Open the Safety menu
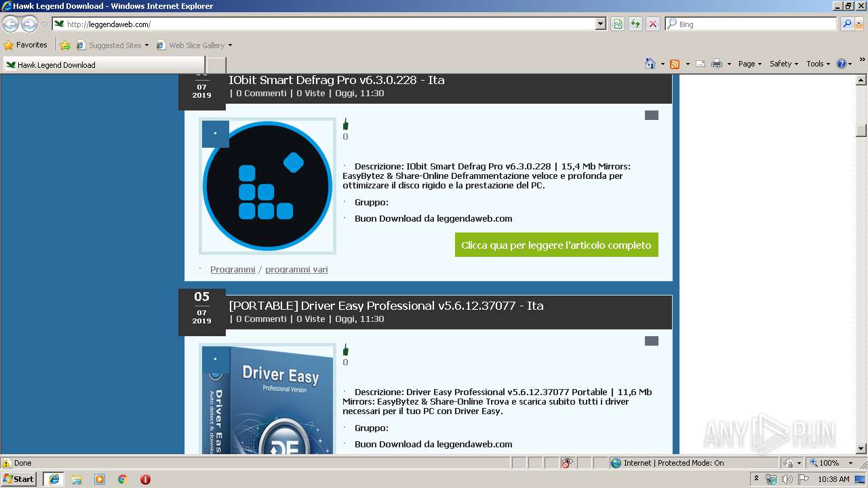Image resolution: width=868 pixels, height=488 pixels. [x=784, y=64]
